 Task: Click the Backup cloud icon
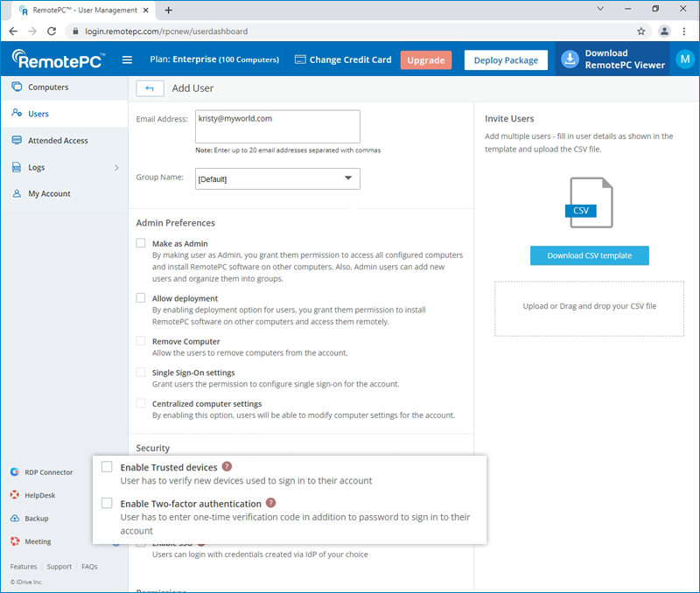pos(15,518)
